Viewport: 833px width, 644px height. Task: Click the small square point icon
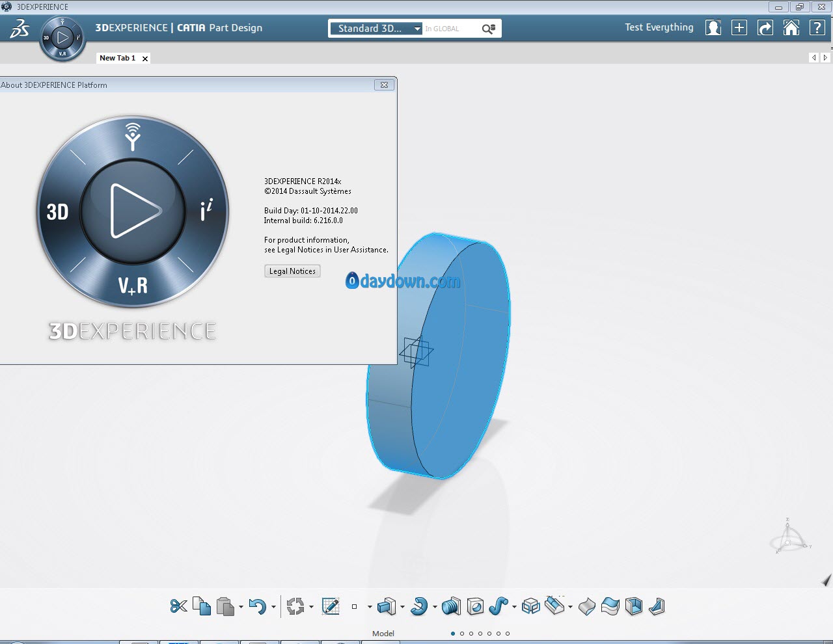(354, 606)
